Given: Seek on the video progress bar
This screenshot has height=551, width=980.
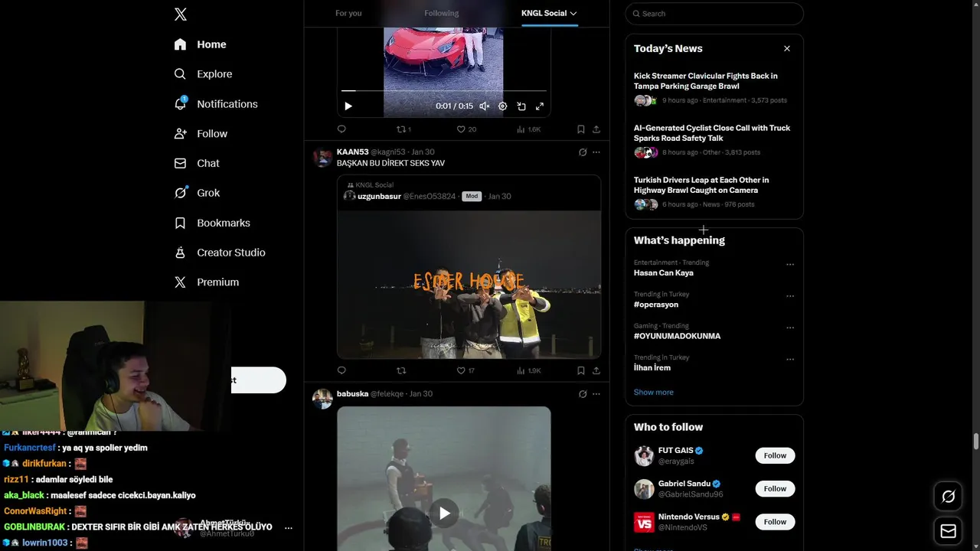Looking at the screenshot, I should point(444,91).
